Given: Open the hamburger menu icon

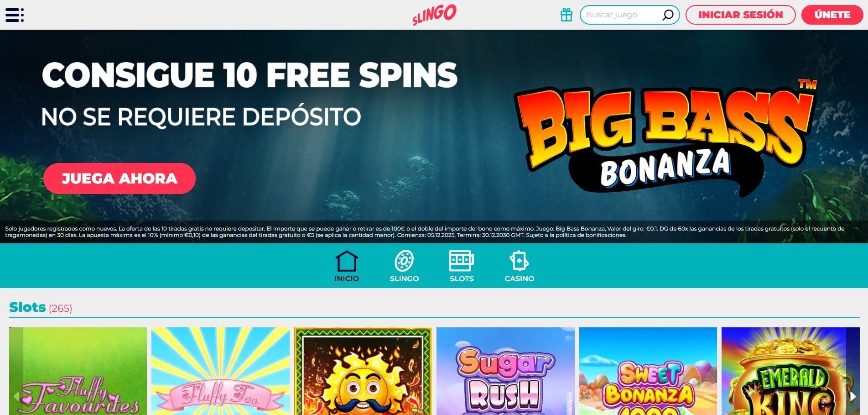Looking at the screenshot, I should pos(15,15).
